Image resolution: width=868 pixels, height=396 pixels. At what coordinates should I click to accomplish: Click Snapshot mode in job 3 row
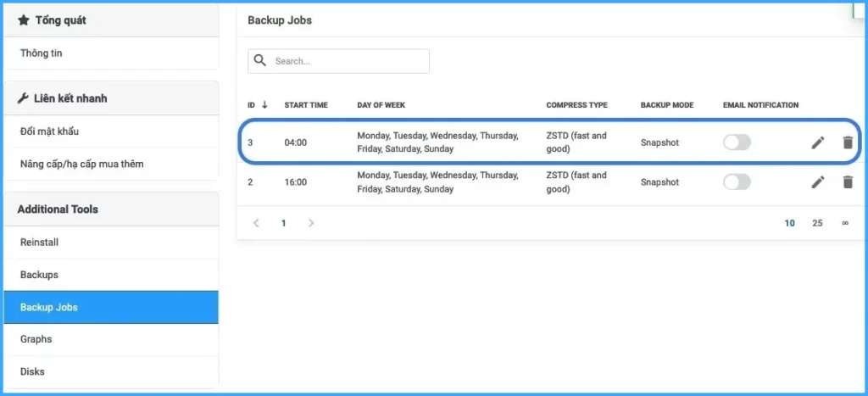tap(659, 142)
